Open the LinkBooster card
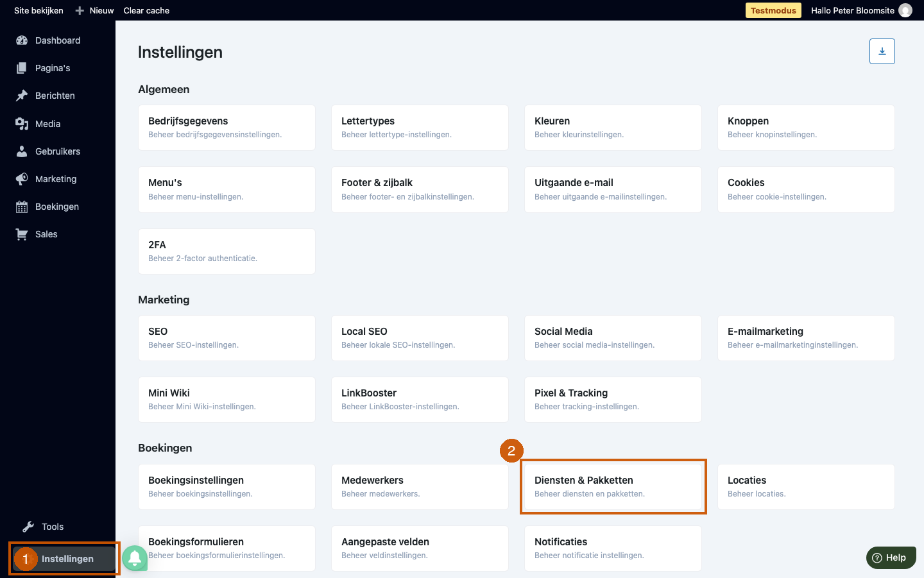The width and height of the screenshot is (924, 578). tap(420, 400)
